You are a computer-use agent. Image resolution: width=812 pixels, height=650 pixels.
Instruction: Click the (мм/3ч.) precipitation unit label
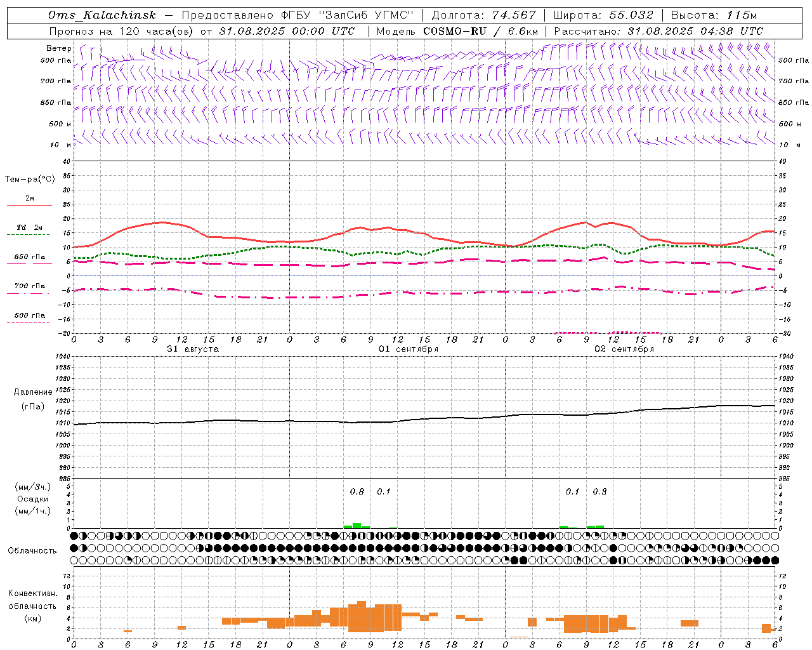tap(33, 487)
